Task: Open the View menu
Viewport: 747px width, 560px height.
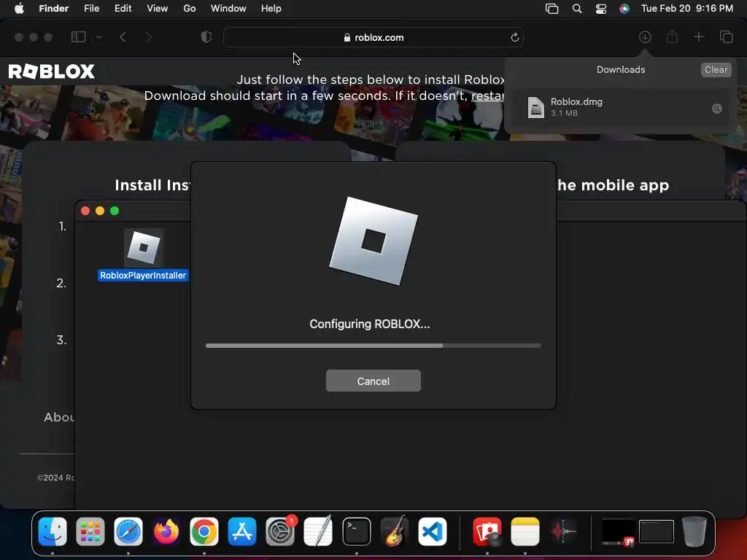Action: (158, 9)
